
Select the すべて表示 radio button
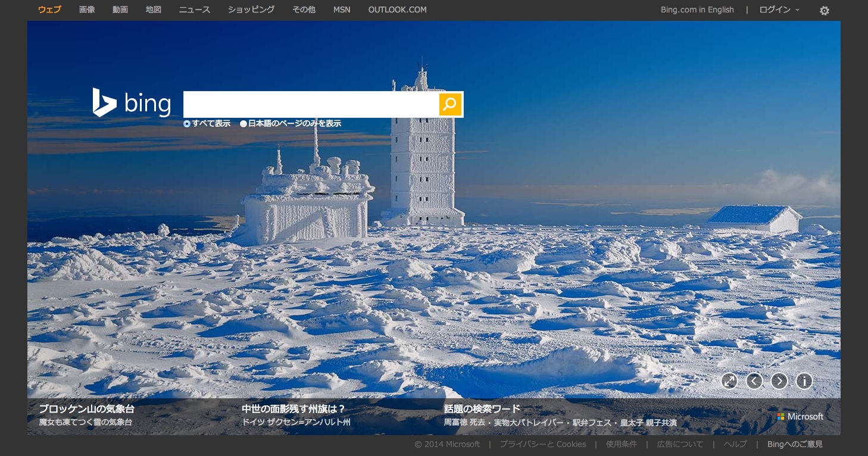coord(187,124)
